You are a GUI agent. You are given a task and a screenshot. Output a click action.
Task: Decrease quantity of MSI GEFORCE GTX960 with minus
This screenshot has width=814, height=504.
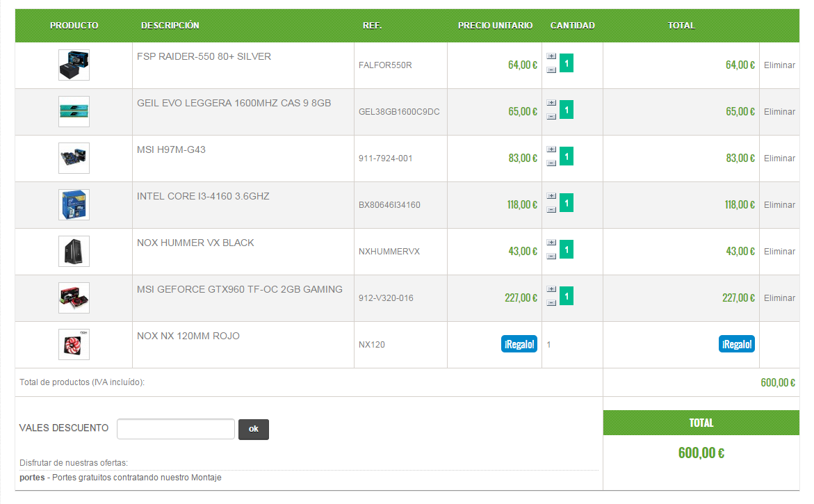point(551,302)
